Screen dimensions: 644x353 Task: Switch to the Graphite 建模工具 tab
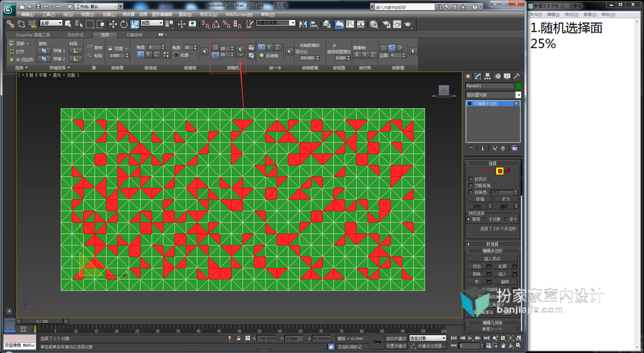pos(33,35)
